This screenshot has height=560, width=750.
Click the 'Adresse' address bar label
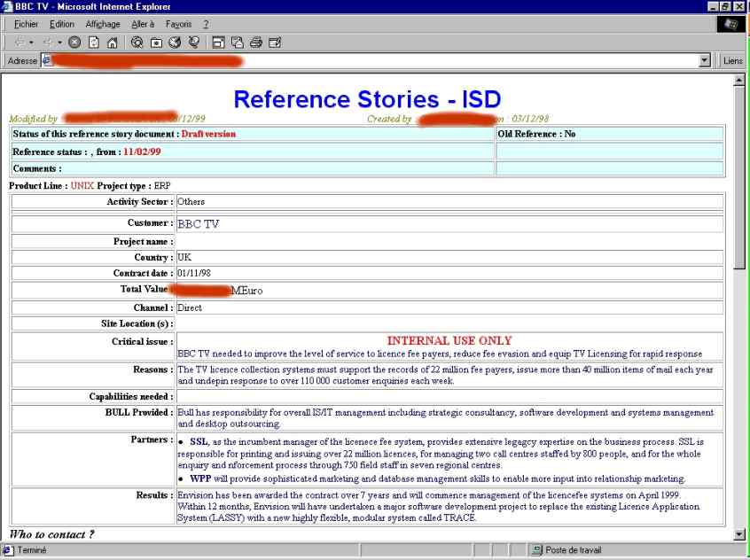click(22, 61)
